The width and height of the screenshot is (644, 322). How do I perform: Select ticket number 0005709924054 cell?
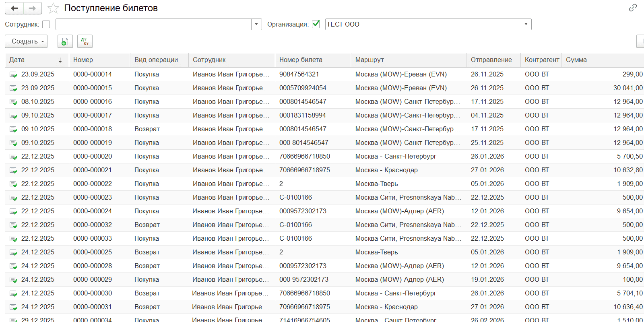(x=303, y=88)
